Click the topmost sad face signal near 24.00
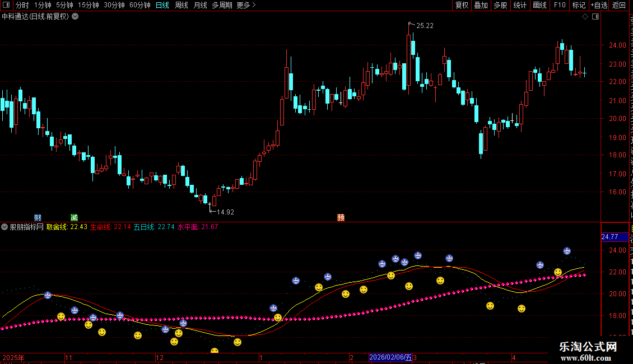This screenshot has width=633, height=364. 567,251
